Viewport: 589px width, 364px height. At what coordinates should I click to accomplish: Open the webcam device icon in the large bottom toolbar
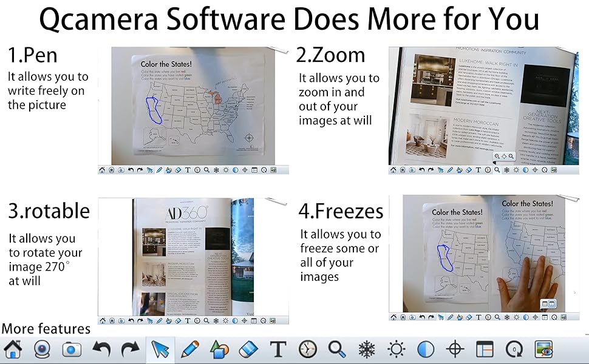click(x=42, y=349)
